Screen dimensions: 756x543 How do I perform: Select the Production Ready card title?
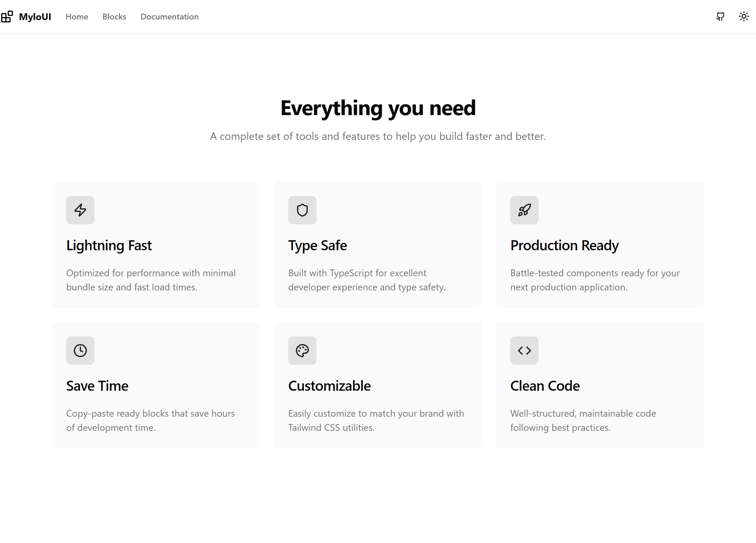(564, 246)
